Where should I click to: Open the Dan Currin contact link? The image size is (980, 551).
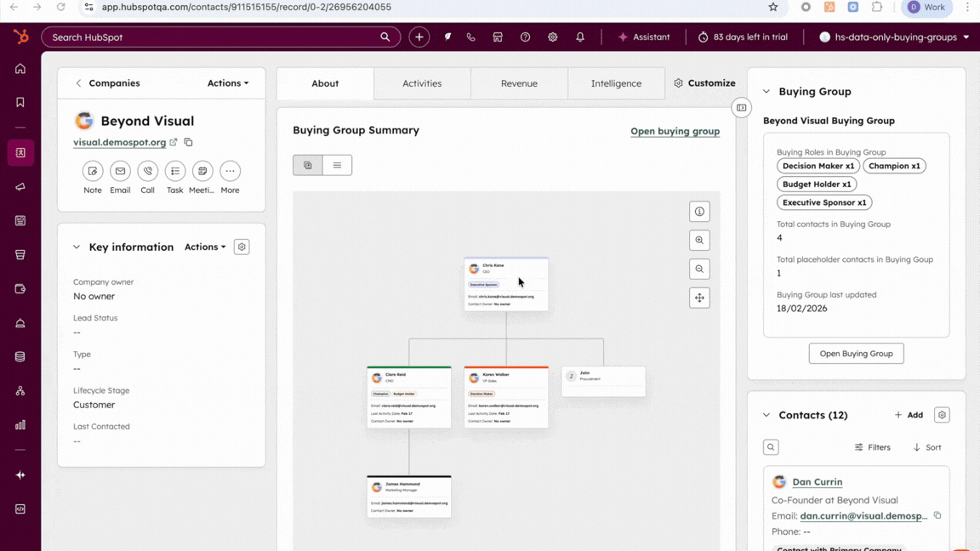coord(817,482)
